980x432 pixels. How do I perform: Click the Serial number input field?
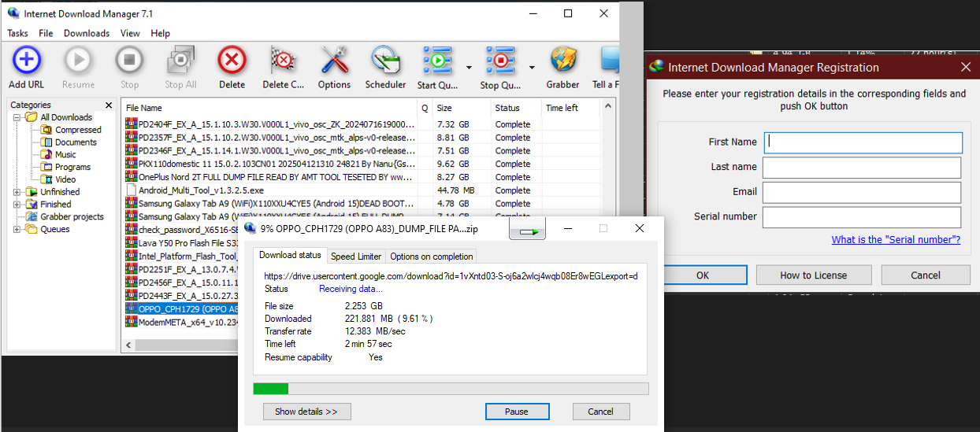point(862,217)
